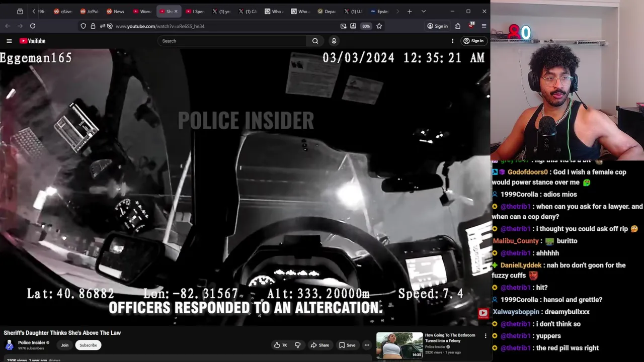Open YouTube settings three-dot menu
Image resolution: width=644 pixels, height=362 pixels.
pyautogui.click(x=452, y=41)
